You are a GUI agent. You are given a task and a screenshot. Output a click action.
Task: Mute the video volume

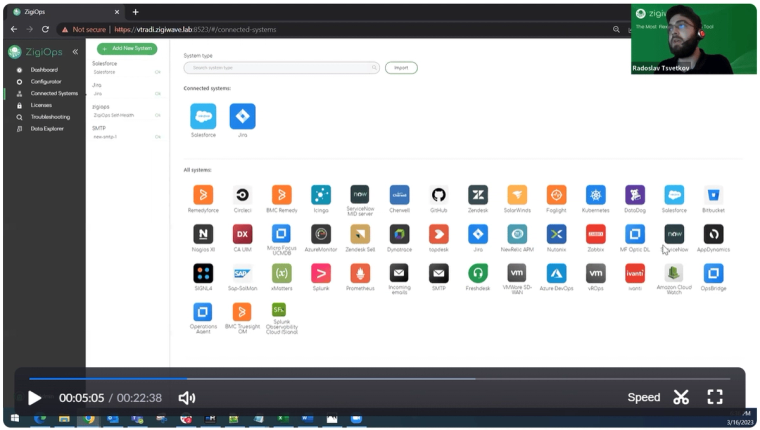point(187,398)
